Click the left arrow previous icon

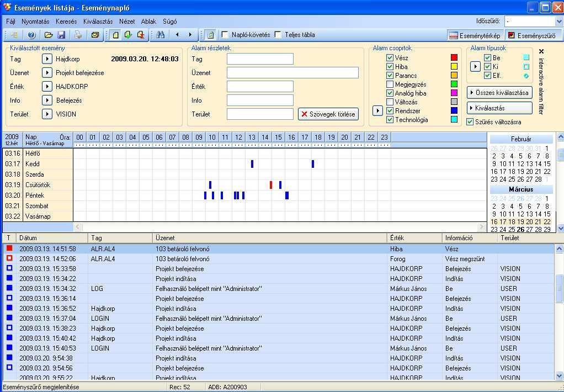click(177, 35)
